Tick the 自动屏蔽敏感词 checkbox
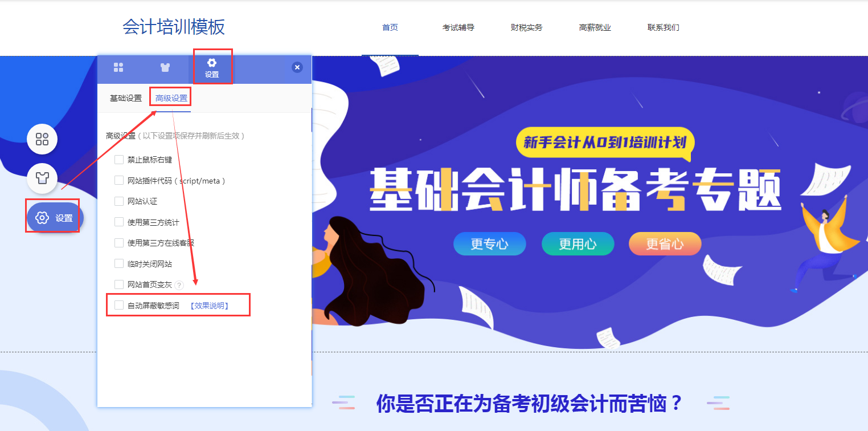The height and width of the screenshot is (431, 868). (119, 305)
